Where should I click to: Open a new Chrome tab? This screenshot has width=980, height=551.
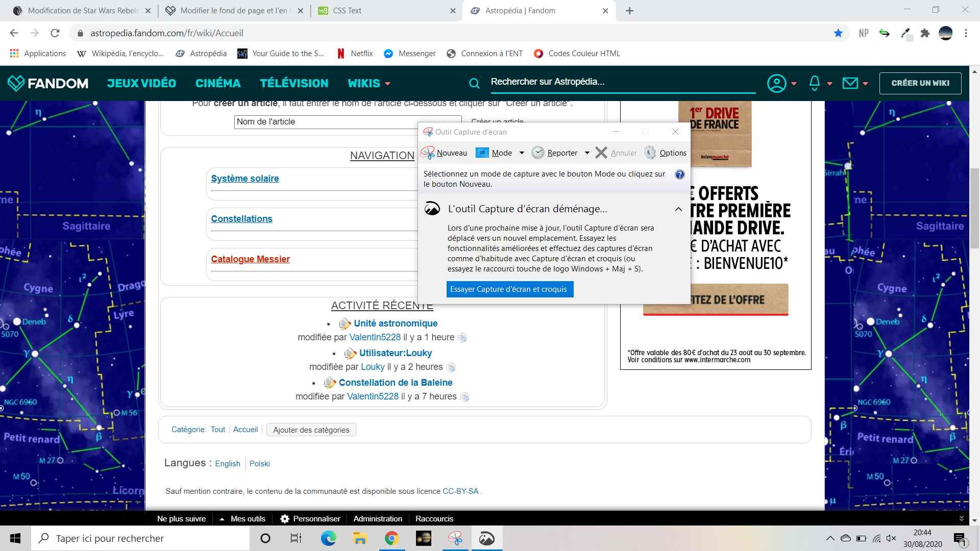coord(630,11)
